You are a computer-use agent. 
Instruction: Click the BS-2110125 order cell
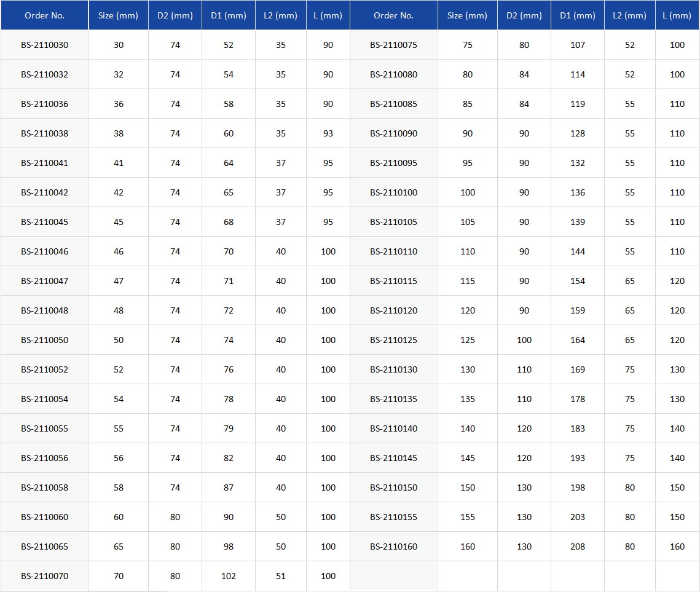tap(393, 340)
